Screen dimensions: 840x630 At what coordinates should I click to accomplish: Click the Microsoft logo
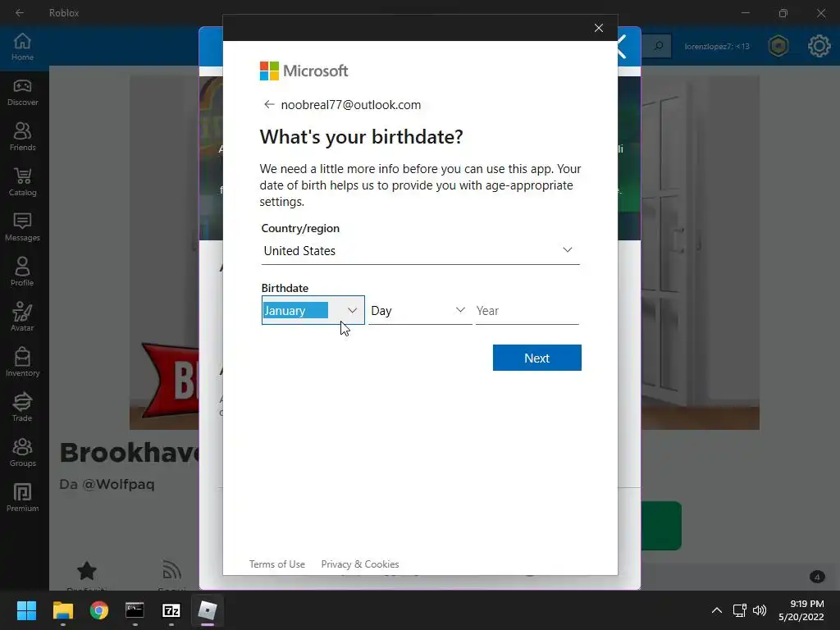304,71
